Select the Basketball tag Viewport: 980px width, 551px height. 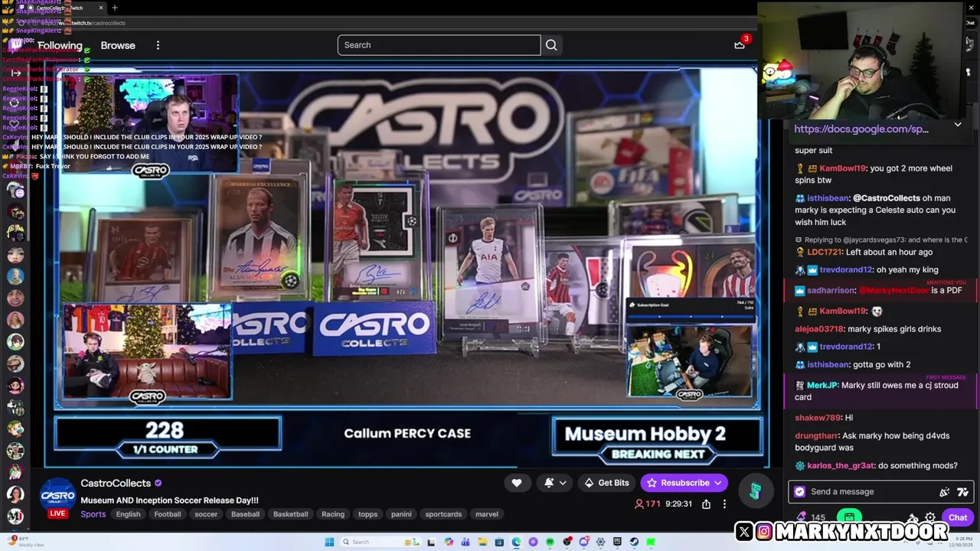coord(290,514)
